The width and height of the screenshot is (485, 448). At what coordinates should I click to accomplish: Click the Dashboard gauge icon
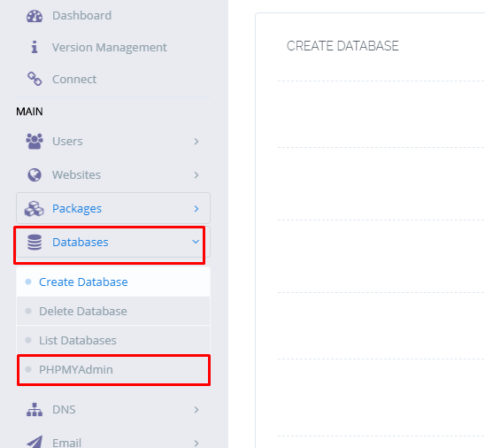[x=35, y=16]
